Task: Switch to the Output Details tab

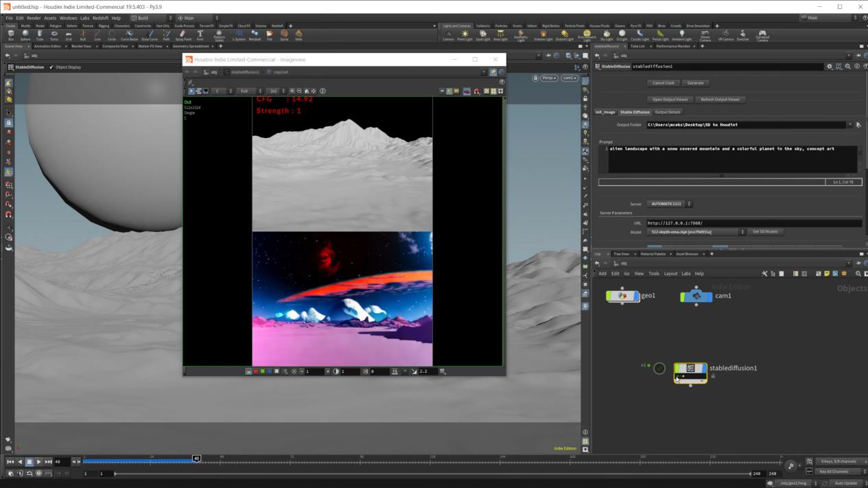Action: pyautogui.click(x=667, y=112)
